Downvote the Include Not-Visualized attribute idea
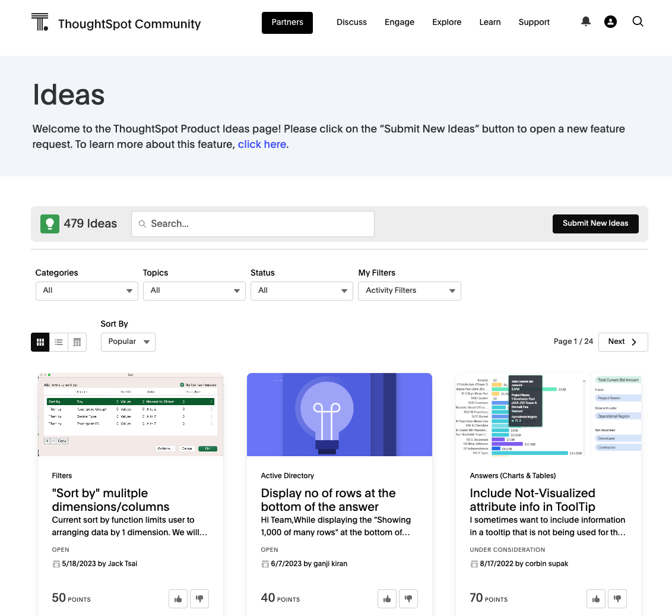 617,599
